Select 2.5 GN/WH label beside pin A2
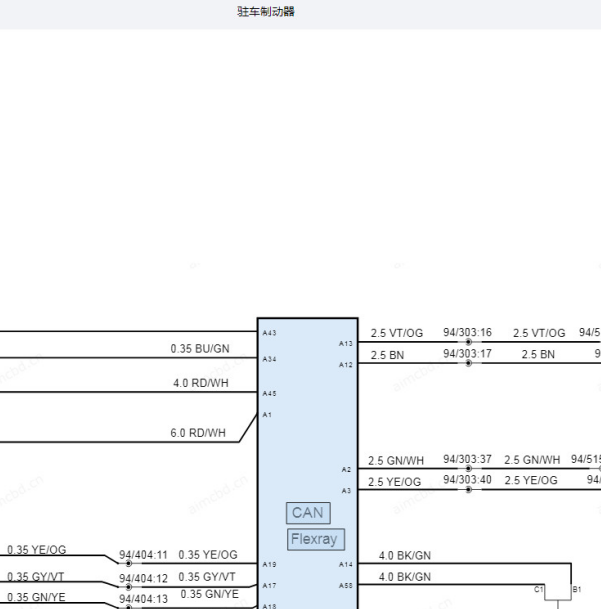 tap(396, 461)
